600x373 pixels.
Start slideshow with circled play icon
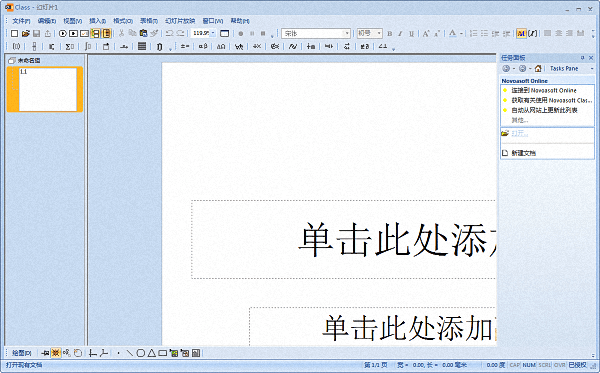click(63, 34)
